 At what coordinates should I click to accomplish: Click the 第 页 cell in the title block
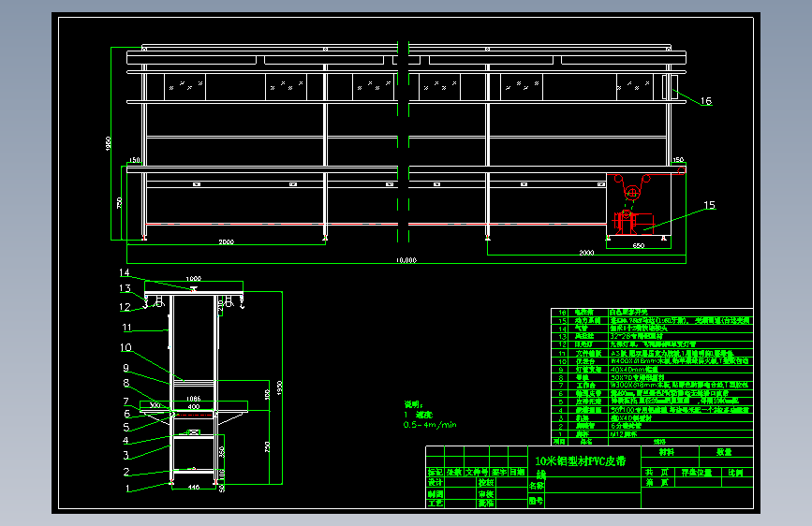tap(657, 483)
